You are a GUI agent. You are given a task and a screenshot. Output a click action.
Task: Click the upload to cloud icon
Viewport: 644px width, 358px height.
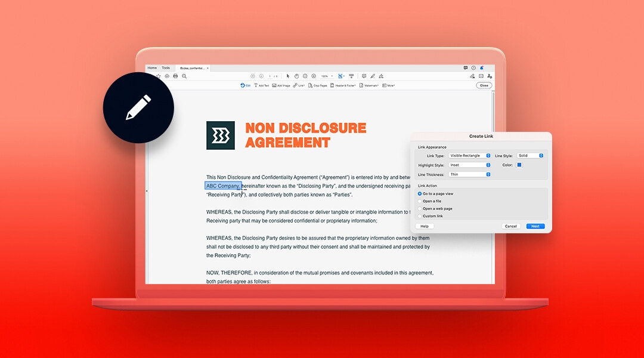(x=167, y=76)
